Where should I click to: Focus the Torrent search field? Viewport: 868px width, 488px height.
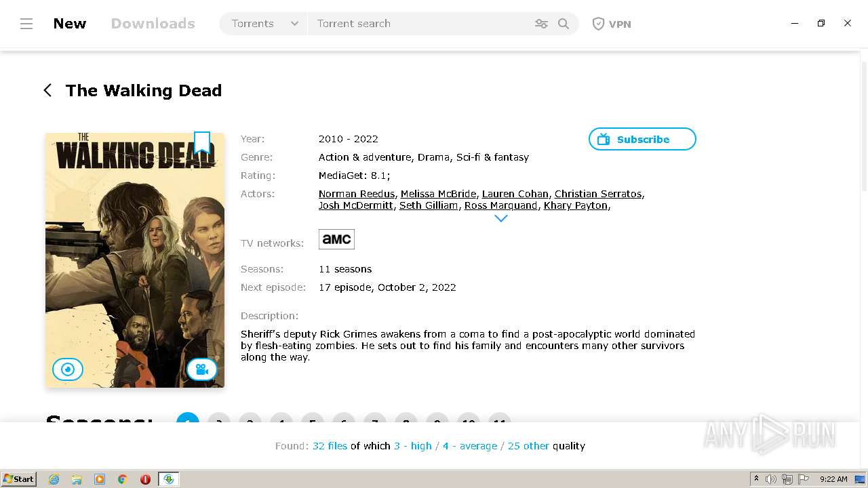click(x=419, y=24)
